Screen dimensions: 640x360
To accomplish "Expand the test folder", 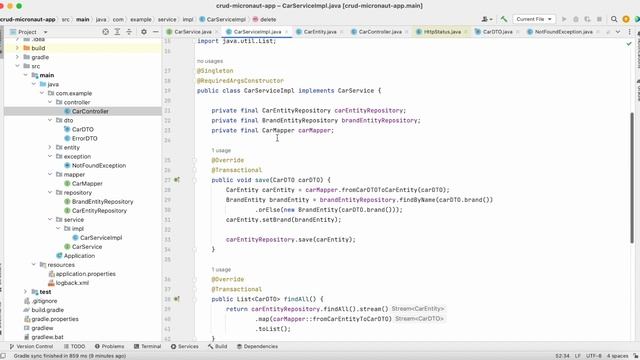I will click(25, 292).
